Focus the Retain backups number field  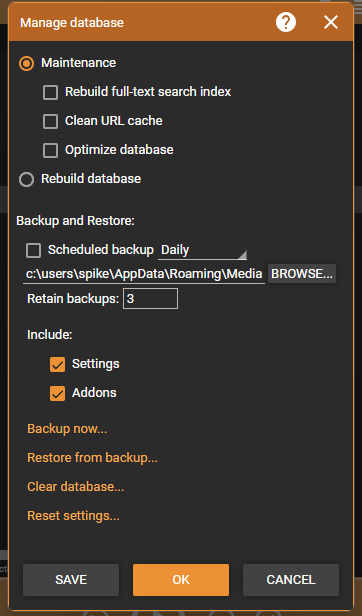151,299
